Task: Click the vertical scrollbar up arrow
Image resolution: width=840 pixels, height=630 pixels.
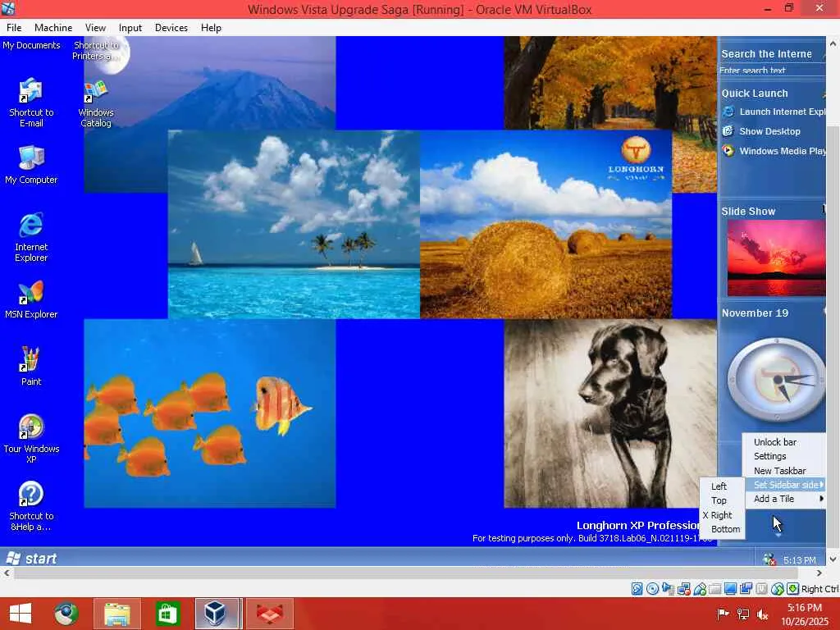Action: pos(833,43)
